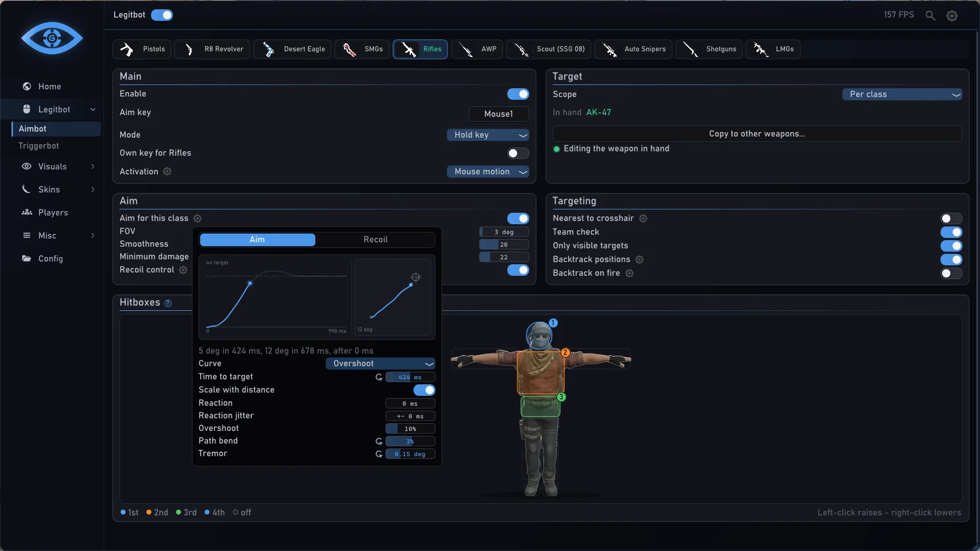Select the LMGs weapon class
This screenshot has height=551, width=980.
coord(773,49)
